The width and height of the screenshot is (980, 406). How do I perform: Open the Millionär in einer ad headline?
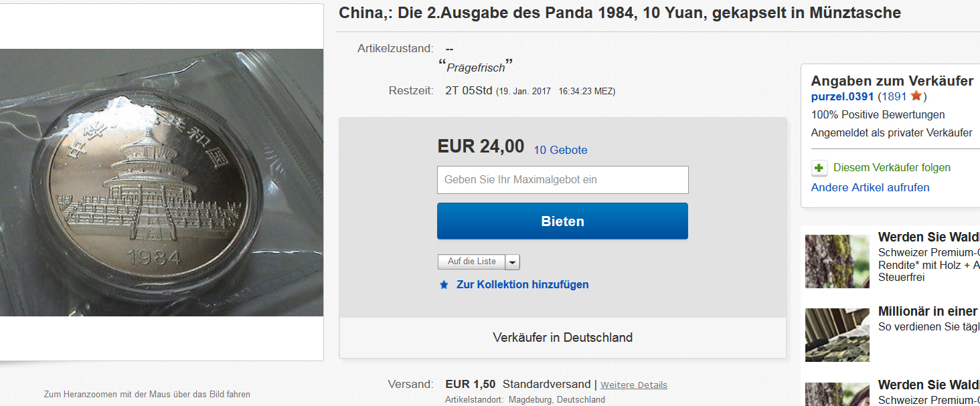click(x=928, y=312)
